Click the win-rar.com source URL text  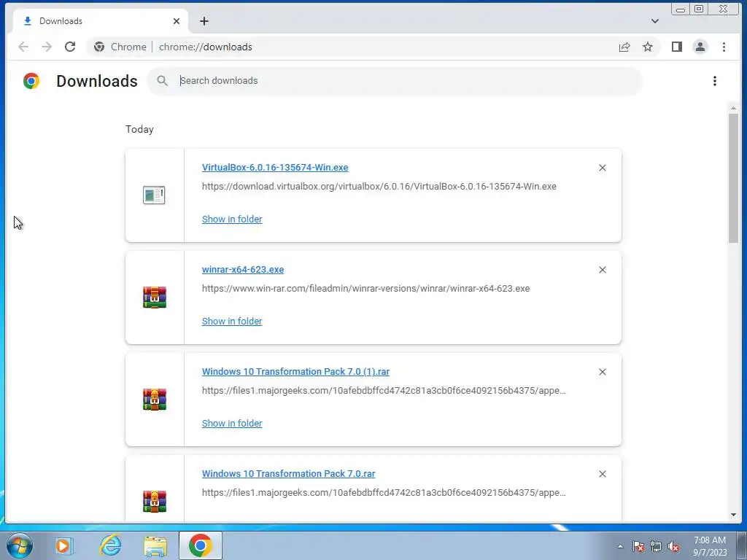point(365,289)
